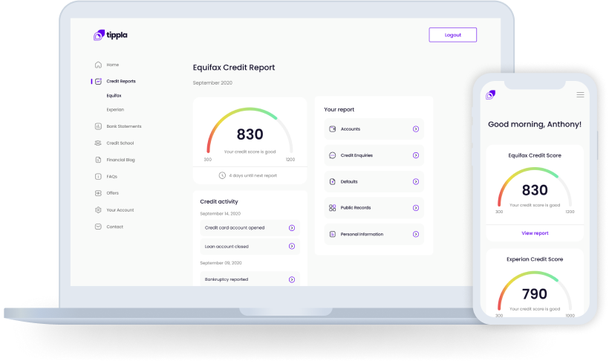Image resolution: width=609 pixels, height=364 pixels.
Task: Expand Bankruptcy reported arrow
Action: [292, 280]
